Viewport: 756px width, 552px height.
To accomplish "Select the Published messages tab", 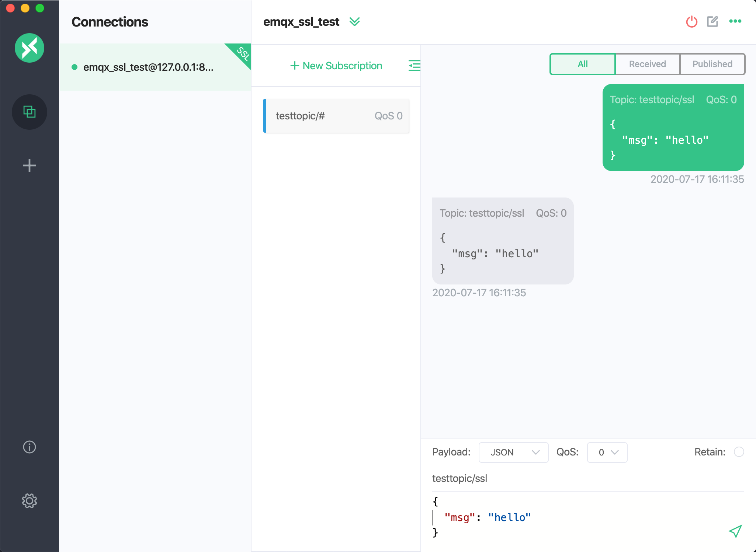I will [712, 64].
